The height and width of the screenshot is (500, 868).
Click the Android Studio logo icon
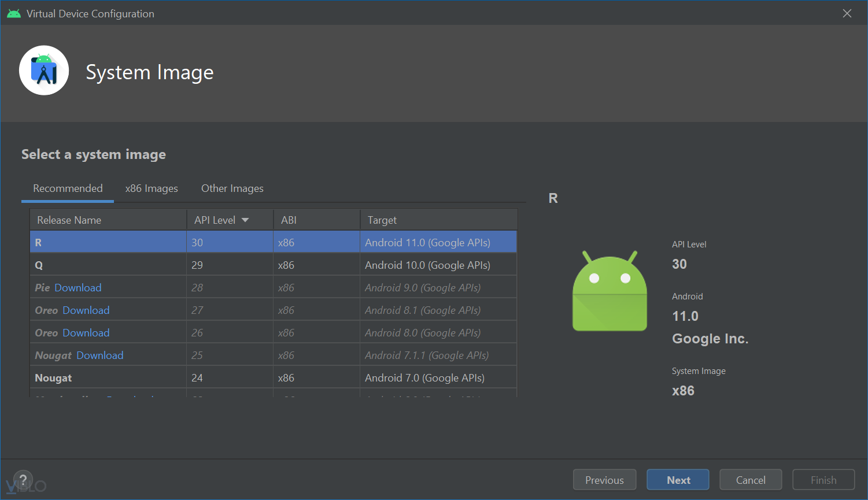[44, 71]
